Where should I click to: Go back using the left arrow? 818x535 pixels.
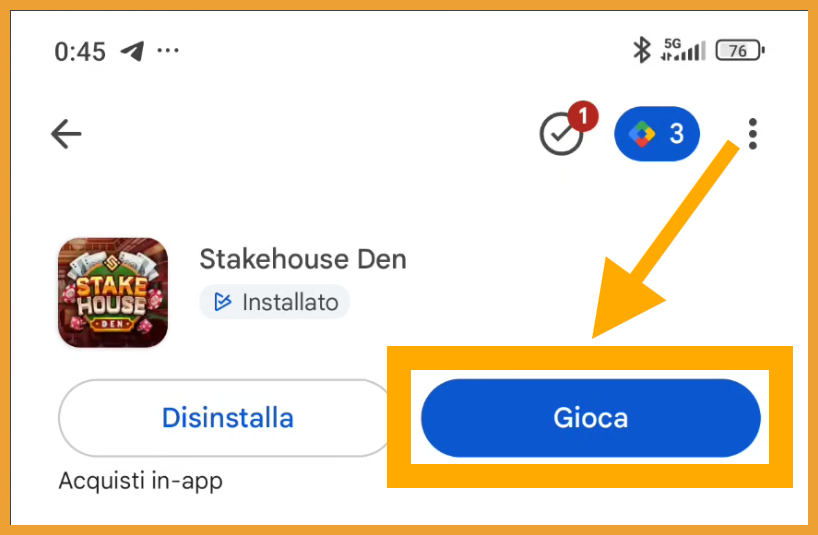point(66,134)
